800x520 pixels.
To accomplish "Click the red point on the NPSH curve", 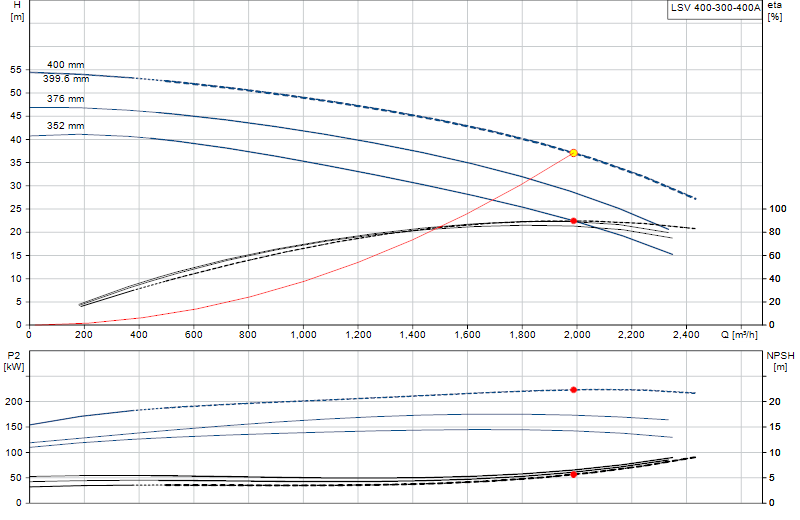I will pyautogui.click(x=573, y=475).
